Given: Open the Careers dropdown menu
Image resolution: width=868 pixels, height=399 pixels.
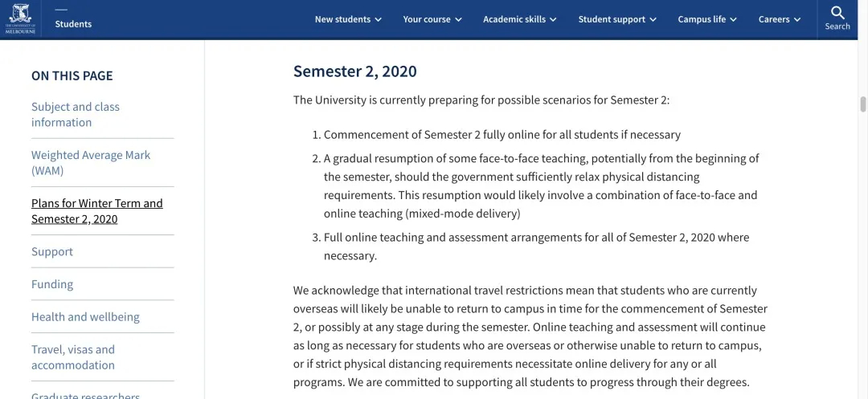Looking at the screenshot, I should pyautogui.click(x=780, y=19).
